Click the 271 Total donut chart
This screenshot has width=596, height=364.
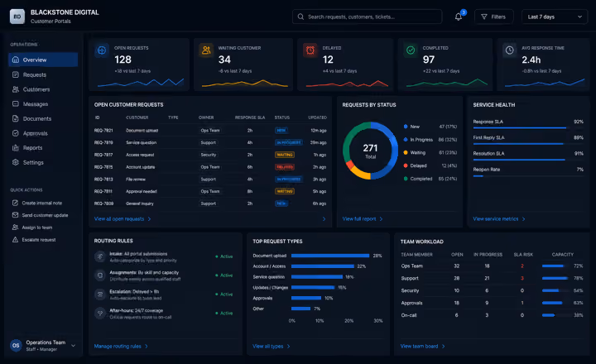click(370, 151)
